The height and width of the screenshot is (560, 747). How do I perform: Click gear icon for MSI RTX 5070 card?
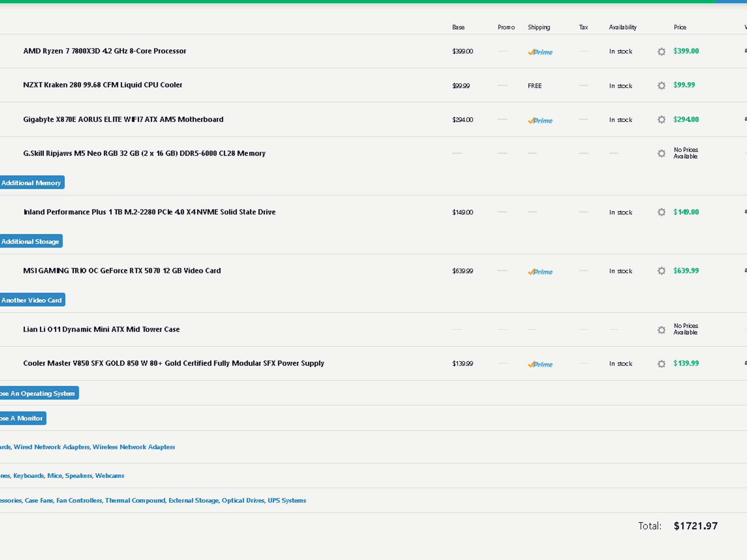pos(661,271)
